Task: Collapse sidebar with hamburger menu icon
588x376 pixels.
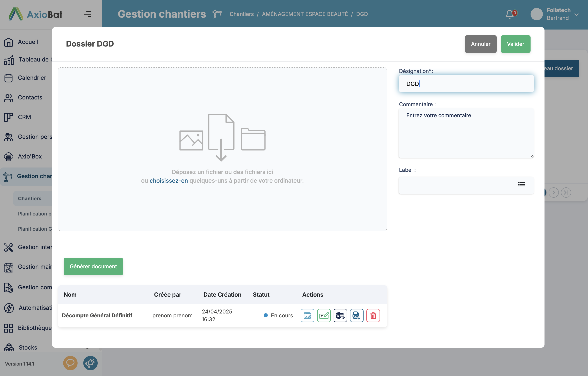Action: tap(87, 14)
